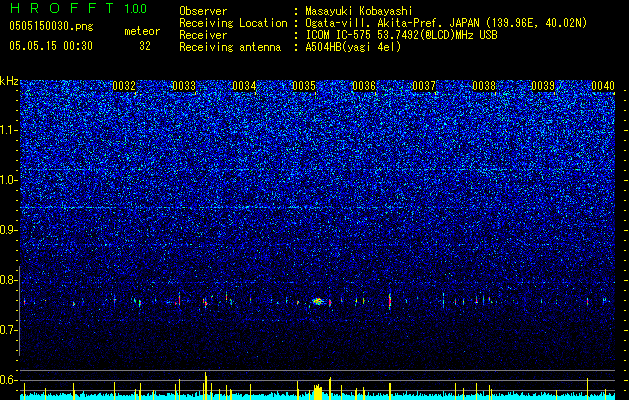Click the 1.1 kHz axis label
This screenshot has width=629, height=400.
pos(9,130)
